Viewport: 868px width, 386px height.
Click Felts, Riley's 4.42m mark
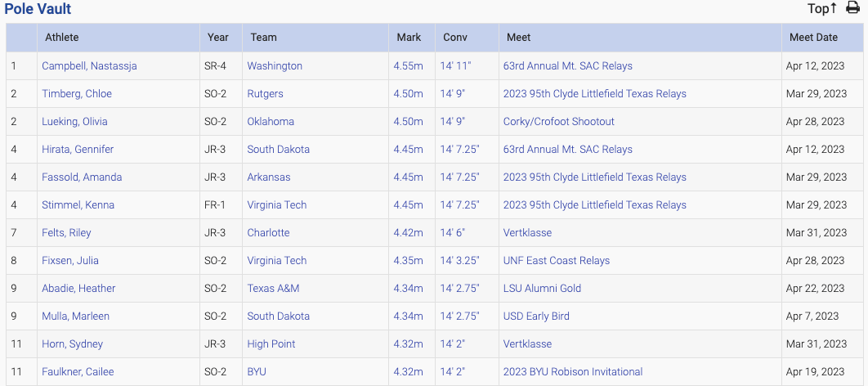click(x=408, y=232)
